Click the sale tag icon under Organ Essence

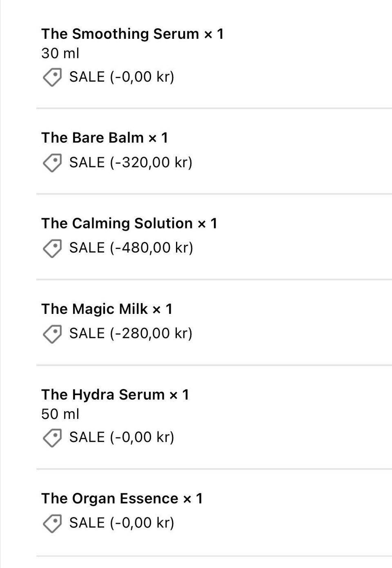52,523
